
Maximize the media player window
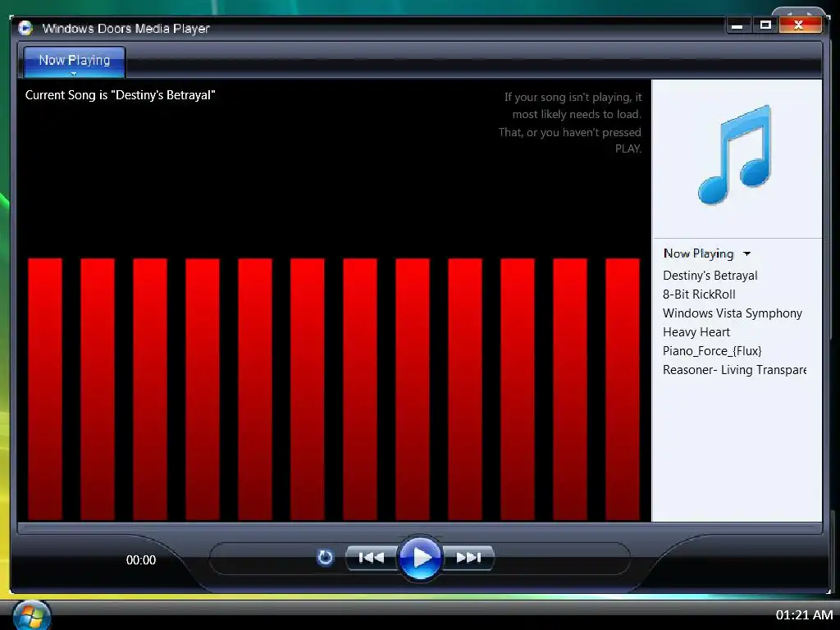pyautogui.click(x=765, y=25)
